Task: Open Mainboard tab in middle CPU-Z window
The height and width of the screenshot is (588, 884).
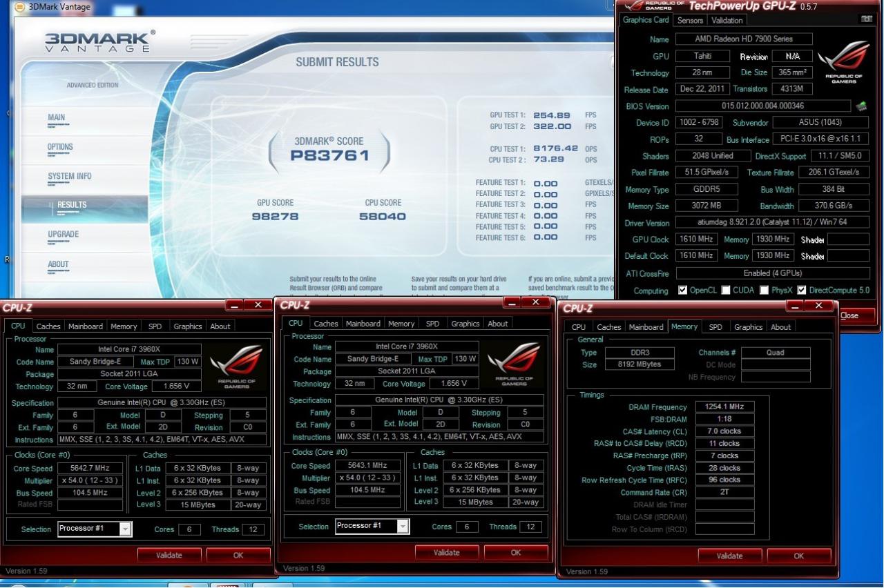Action: point(363,324)
